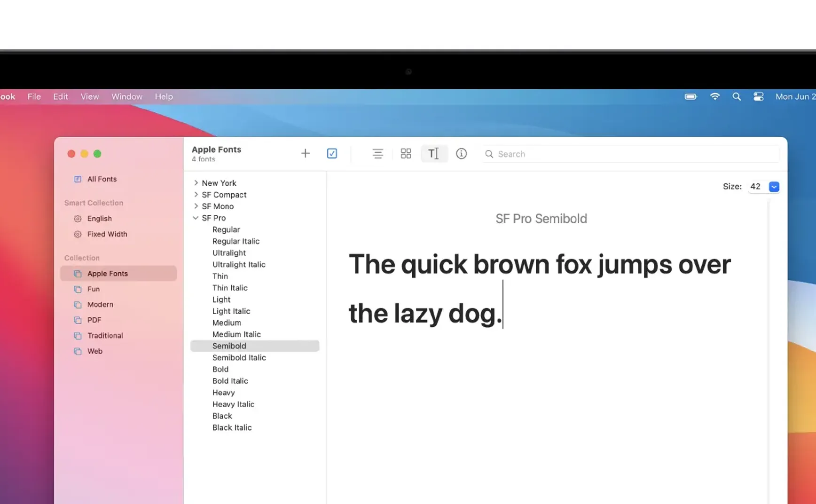The height and width of the screenshot is (504, 816).
Task: Open the Wi-Fi menu bar icon
Action: coord(715,96)
